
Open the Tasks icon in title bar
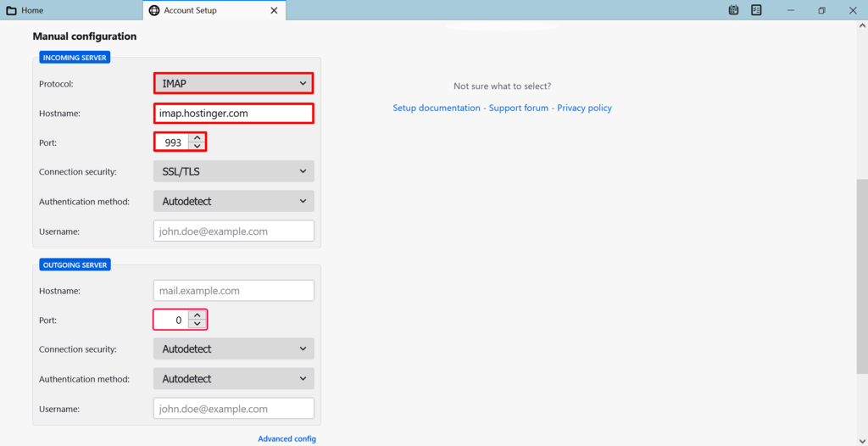[x=756, y=10]
